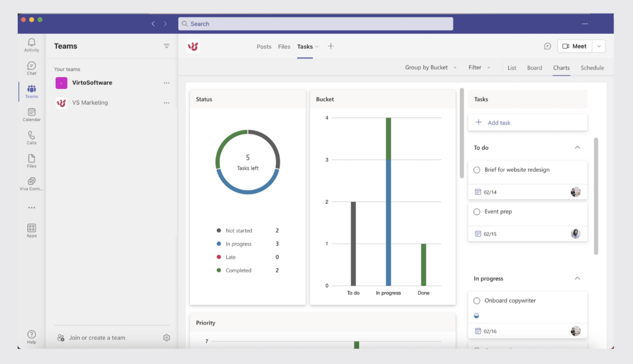Open the Filter dropdown
633x364 pixels.
point(478,67)
